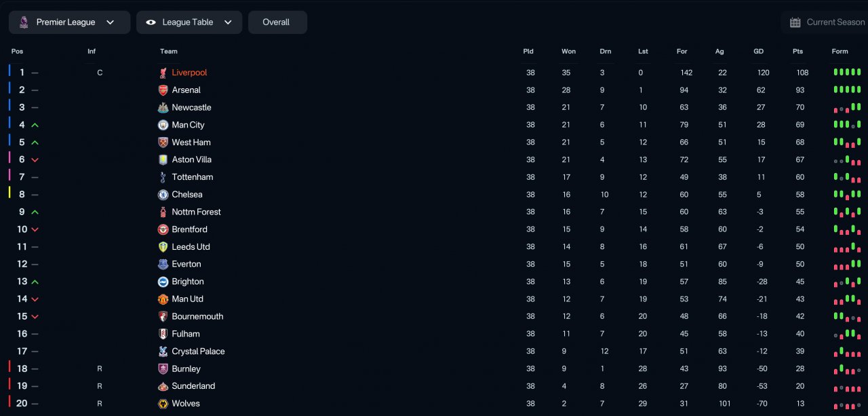Screen dimensions: 868x416
Task: Click the Man City club badge
Action: 163,125
